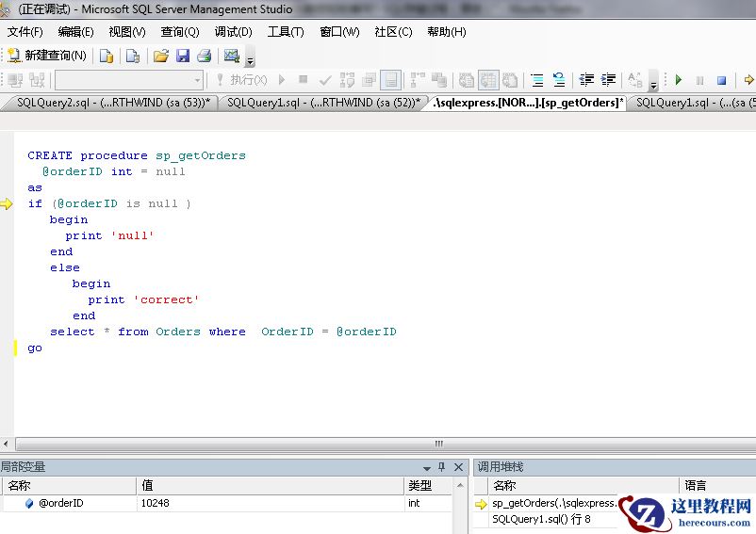The height and width of the screenshot is (534, 756).
Task: Switch to SQLQuery2.sql (sa (53)) tab
Action: point(113,103)
